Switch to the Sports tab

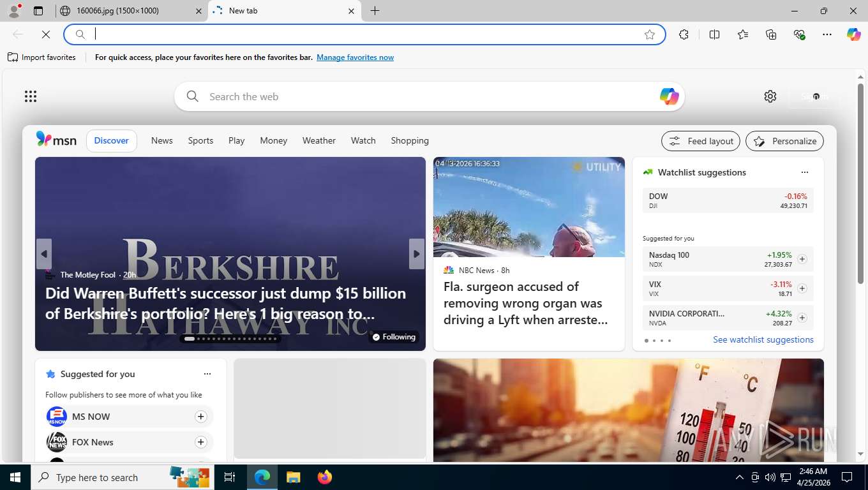pyautogui.click(x=200, y=140)
